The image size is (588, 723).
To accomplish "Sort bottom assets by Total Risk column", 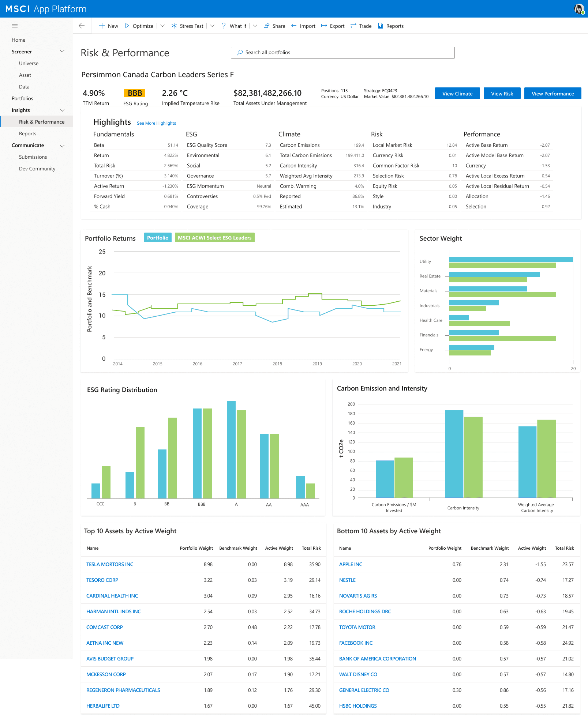I will click(564, 548).
